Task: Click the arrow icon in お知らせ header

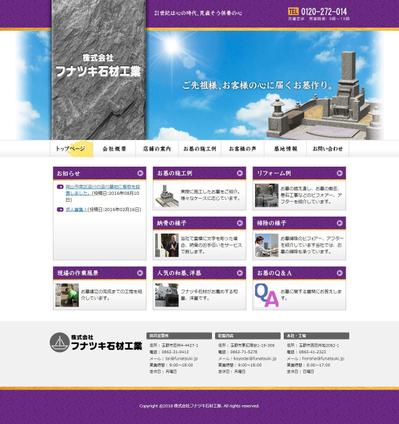Action: pos(140,173)
